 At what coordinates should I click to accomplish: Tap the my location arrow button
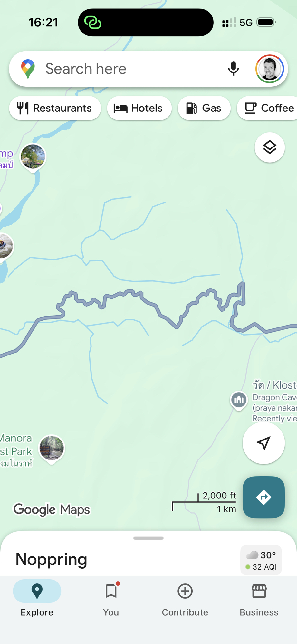263,443
